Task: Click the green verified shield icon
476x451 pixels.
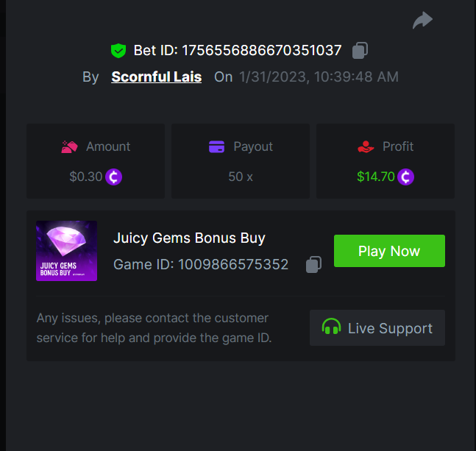Action: (118, 51)
